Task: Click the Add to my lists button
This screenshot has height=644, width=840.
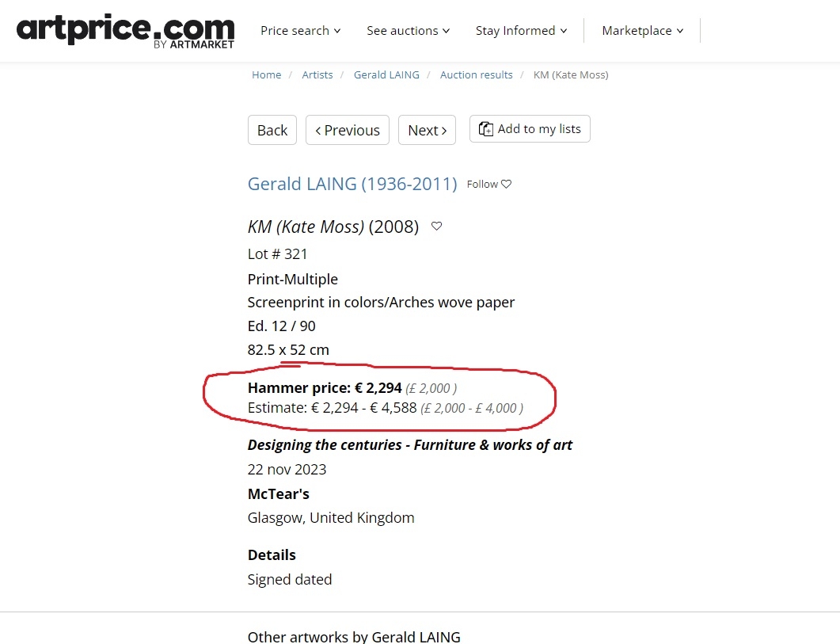Action: coord(530,128)
